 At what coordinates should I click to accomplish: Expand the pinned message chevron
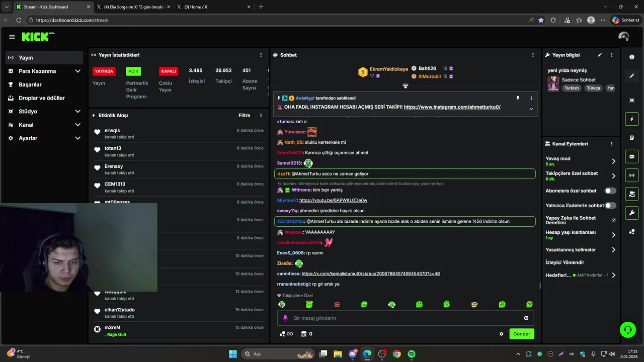tap(531, 109)
